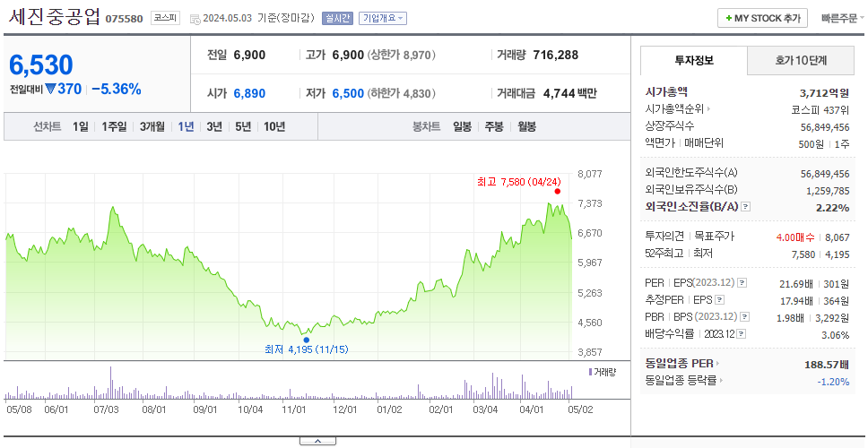The image size is (868, 448).
Task: Click the stock code 075580
Action: coord(124,19)
